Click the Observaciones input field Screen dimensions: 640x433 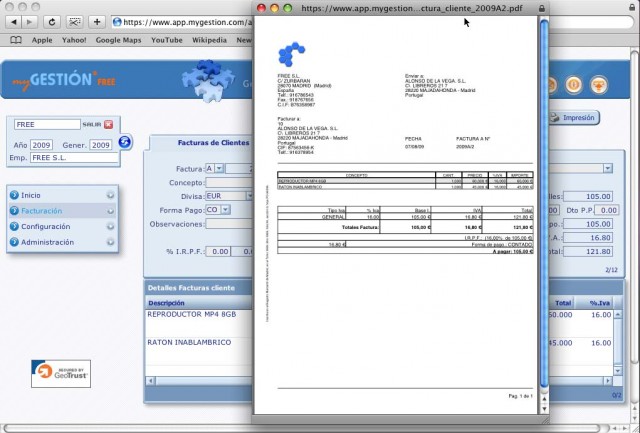pos(229,224)
